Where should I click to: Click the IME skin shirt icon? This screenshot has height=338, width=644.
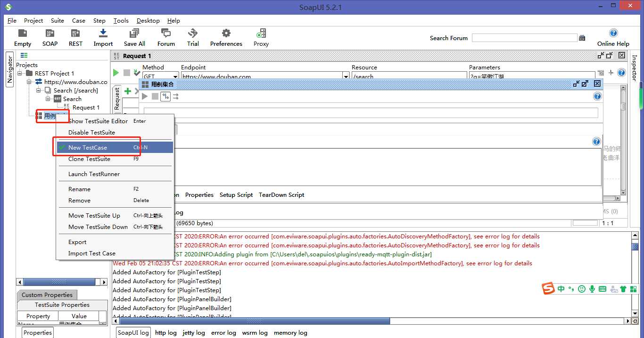coord(623,288)
